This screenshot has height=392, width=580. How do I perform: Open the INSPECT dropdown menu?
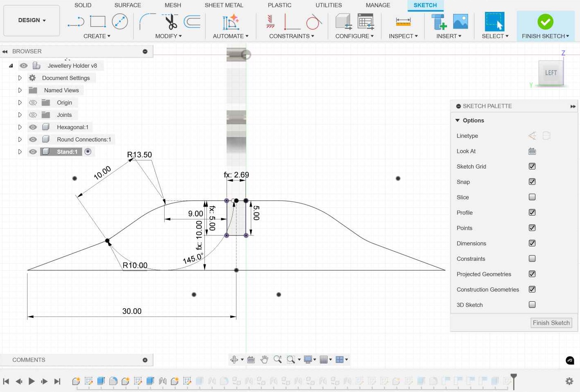tap(403, 36)
